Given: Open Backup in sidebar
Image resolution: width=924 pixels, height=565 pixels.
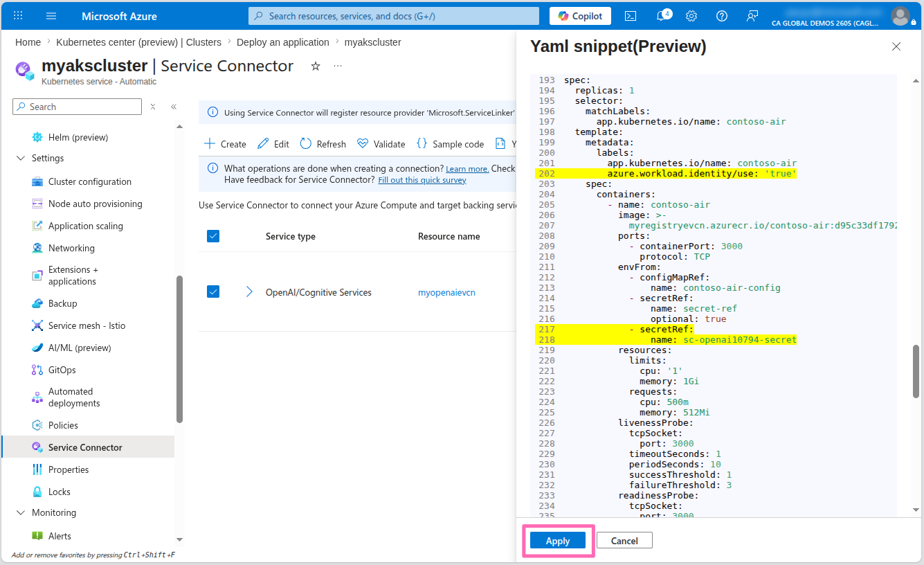Looking at the screenshot, I should (x=62, y=303).
